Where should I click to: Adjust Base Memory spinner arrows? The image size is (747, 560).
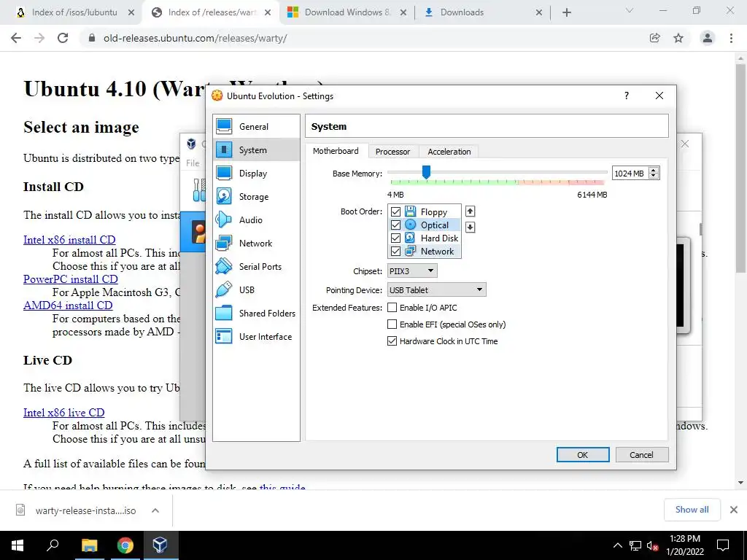(654, 174)
